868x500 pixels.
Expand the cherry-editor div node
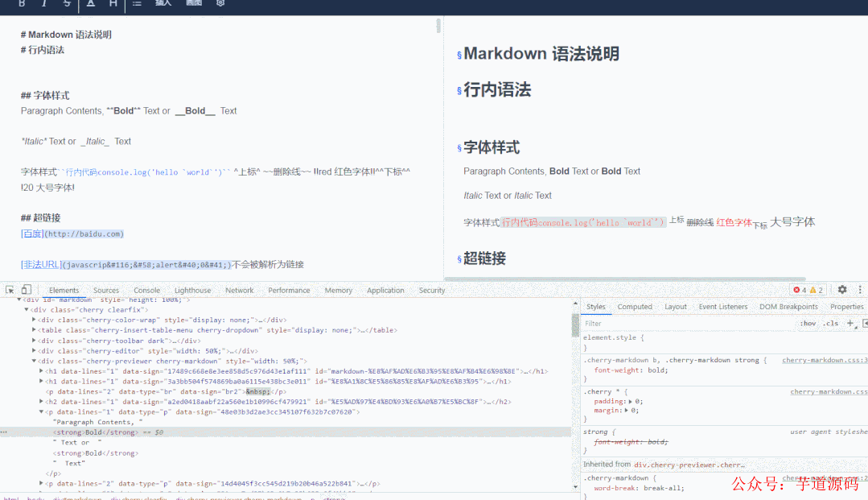pos(34,350)
